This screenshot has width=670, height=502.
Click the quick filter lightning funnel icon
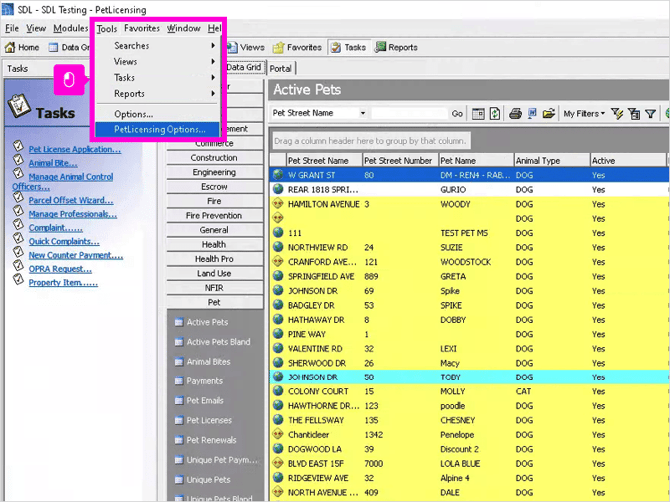click(617, 114)
